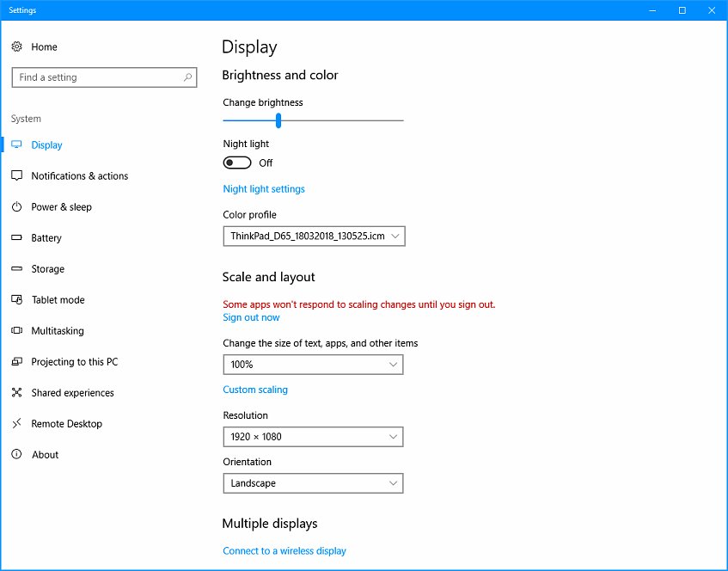Open Power & sleep settings
This screenshot has height=571, width=728.
(61, 207)
